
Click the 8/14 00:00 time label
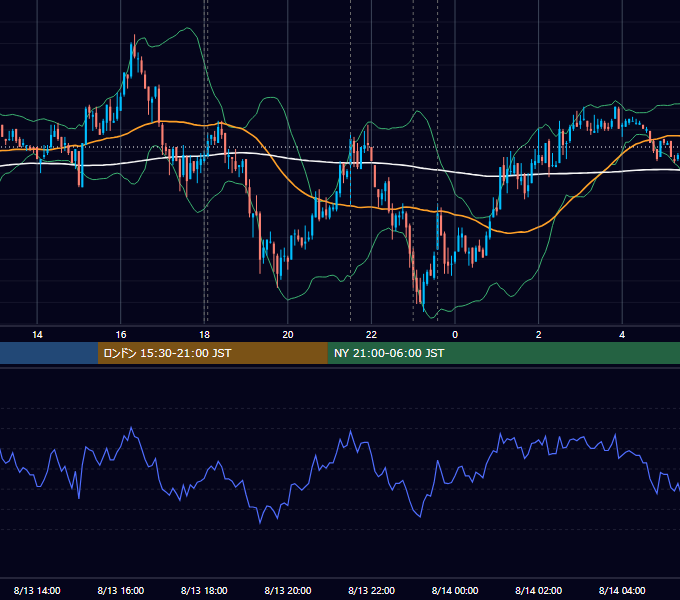455,590
